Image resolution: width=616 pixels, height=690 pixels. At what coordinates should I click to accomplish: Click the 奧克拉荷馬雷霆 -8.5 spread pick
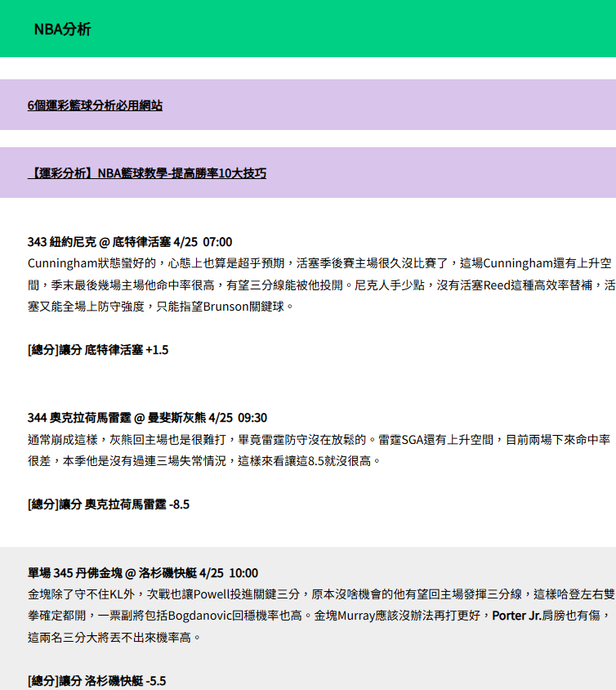(137, 504)
